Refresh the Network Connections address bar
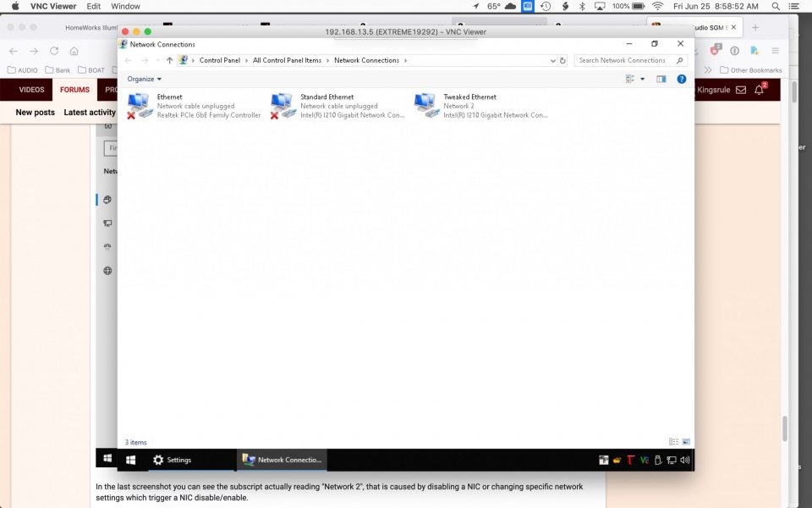The width and height of the screenshot is (812, 508). 563,61
